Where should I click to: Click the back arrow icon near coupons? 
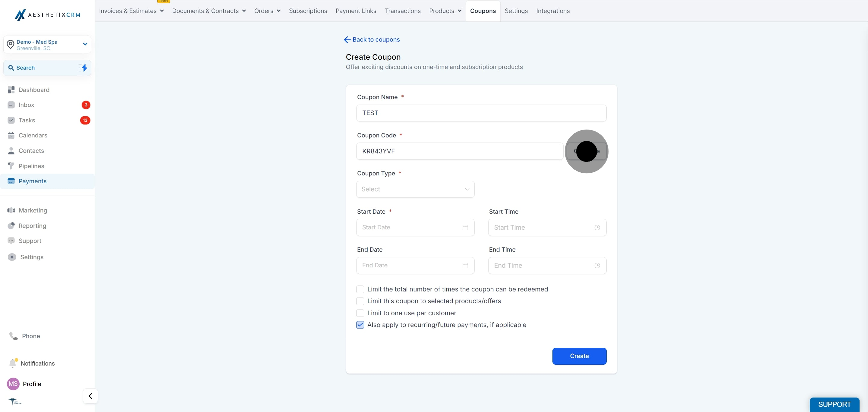pyautogui.click(x=347, y=40)
